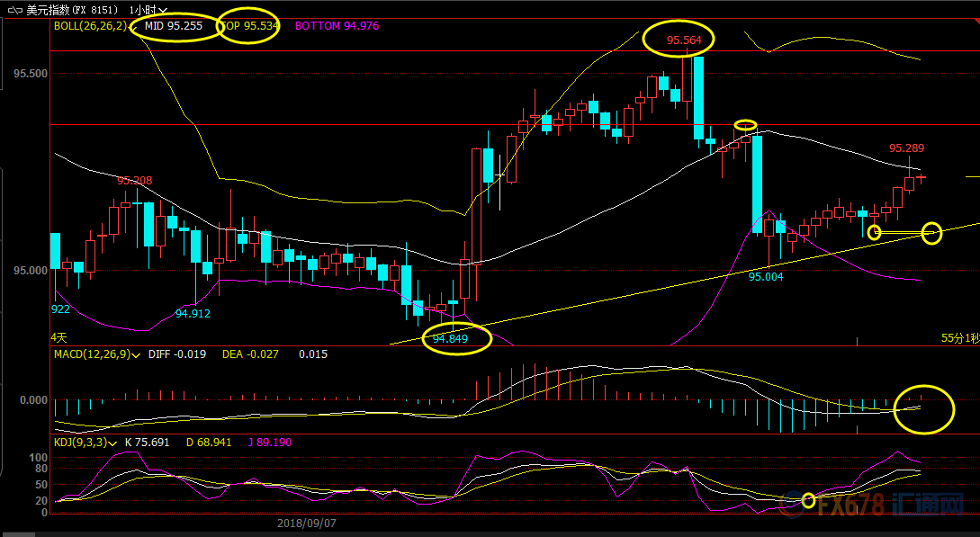Click the D 68.941 KDJ value
This screenshot has width=980, height=537.
(x=210, y=443)
